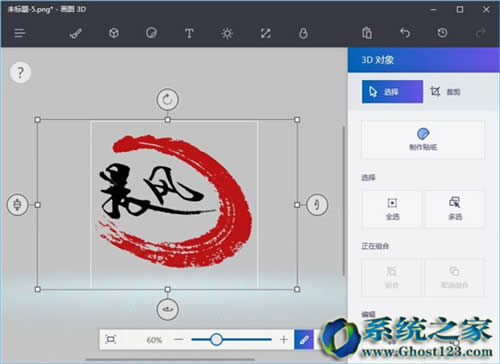Minimize the Paint 3D window
Image resolution: width=500 pixels, height=364 pixels.
tap(433, 10)
